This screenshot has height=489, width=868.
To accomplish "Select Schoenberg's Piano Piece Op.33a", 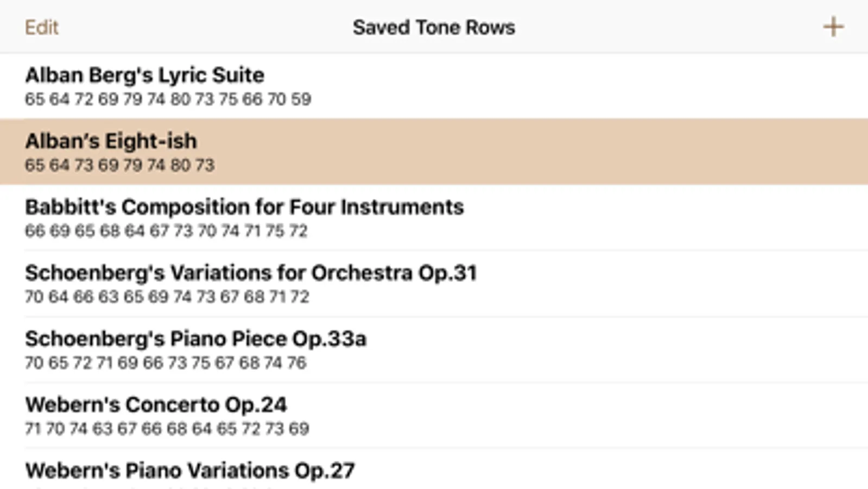I will 195,339.
